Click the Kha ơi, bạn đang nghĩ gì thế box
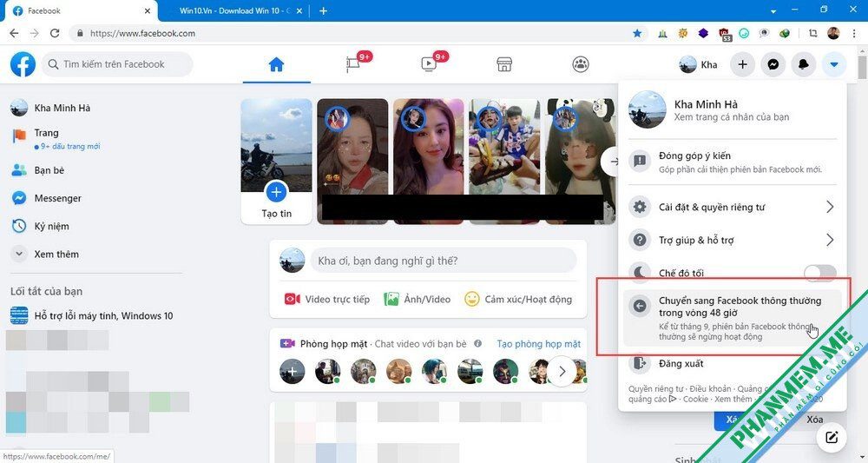 (443, 261)
